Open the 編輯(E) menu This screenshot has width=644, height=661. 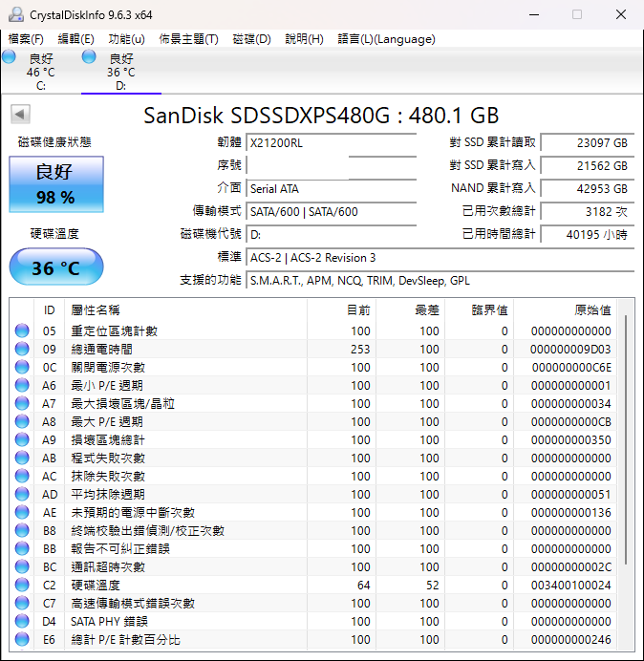[x=75, y=39]
